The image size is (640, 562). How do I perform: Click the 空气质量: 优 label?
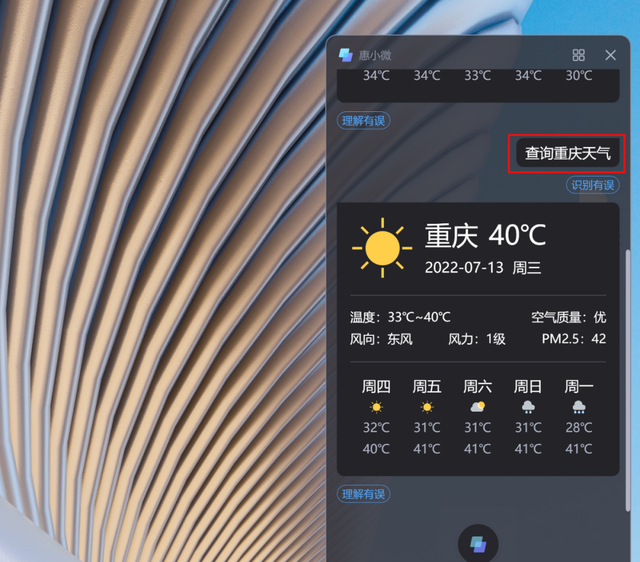pyautogui.click(x=569, y=317)
